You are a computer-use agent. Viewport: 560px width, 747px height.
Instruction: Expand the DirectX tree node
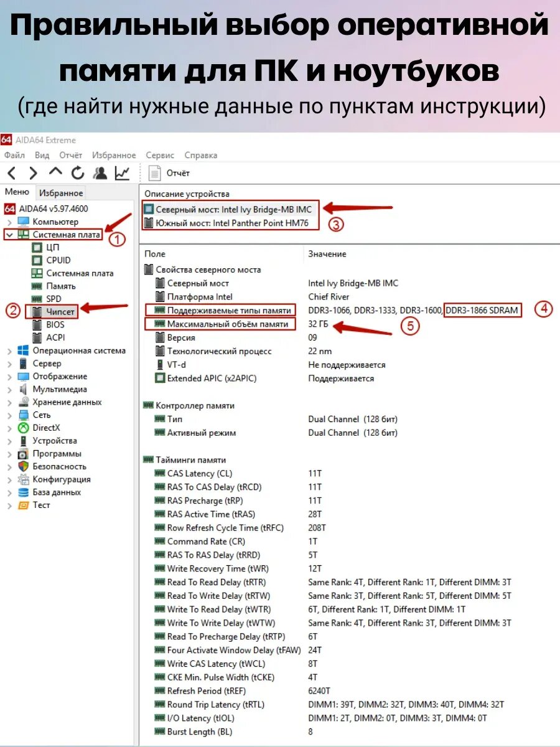(9, 428)
